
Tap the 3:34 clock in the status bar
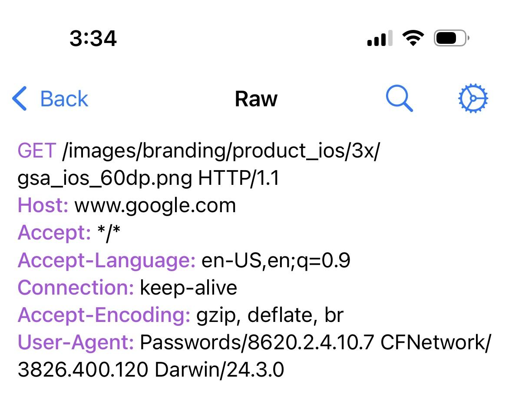click(x=93, y=38)
